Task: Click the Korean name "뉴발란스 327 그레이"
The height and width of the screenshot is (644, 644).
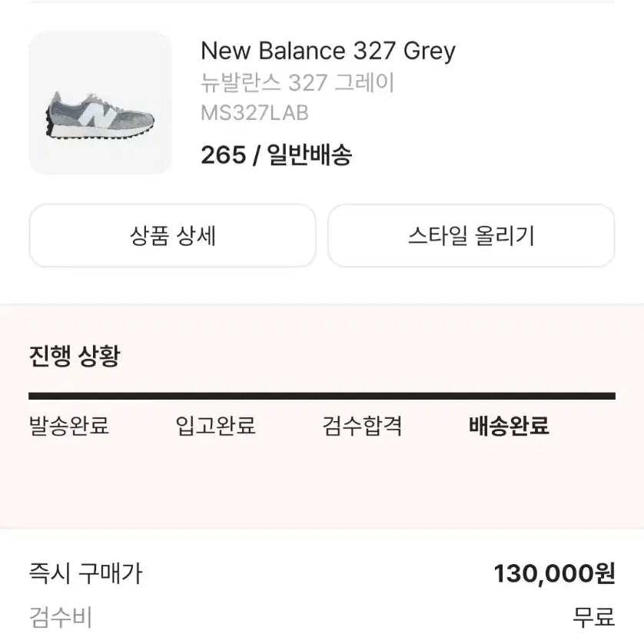Action: 297,83
